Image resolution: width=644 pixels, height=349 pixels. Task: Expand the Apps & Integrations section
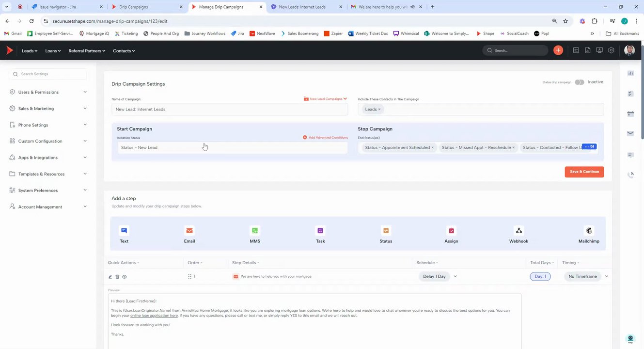pyautogui.click(x=48, y=158)
